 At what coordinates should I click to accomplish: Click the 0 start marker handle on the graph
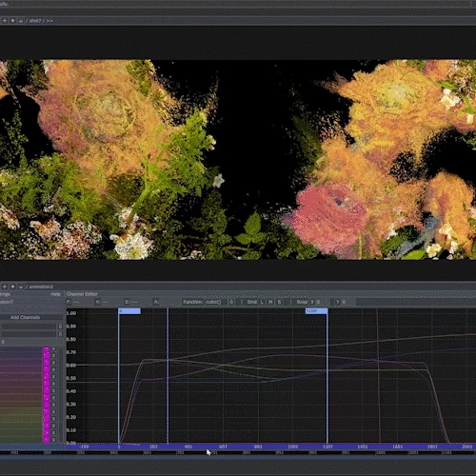[129, 311]
